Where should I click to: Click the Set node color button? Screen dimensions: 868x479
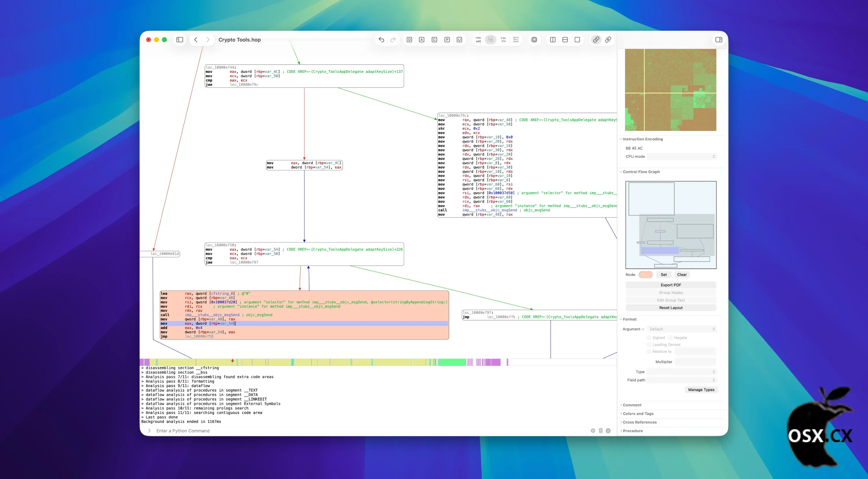663,275
